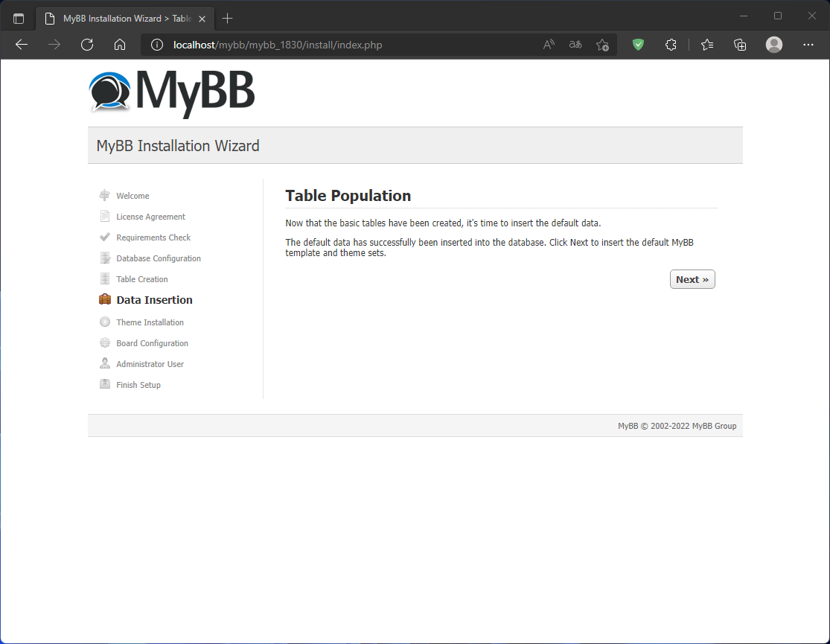Click the Welcome step signpost icon
Screen dimensions: 830x644
(x=105, y=195)
